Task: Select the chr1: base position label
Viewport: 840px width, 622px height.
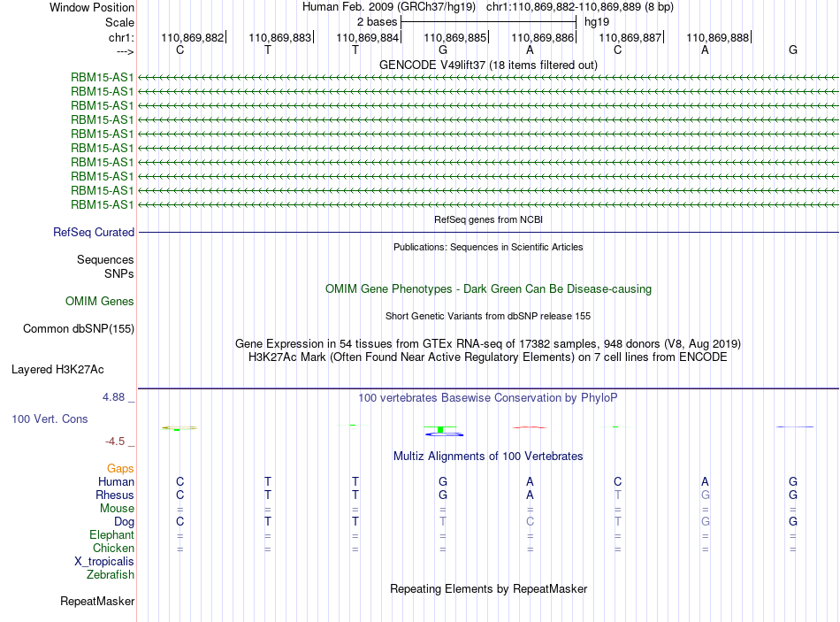Action: 121,37
